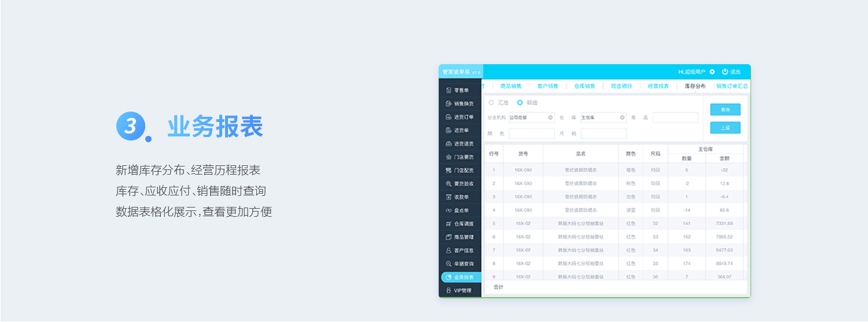Click the 查询 query button
This screenshot has height=322, width=868.
pyautogui.click(x=725, y=110)
